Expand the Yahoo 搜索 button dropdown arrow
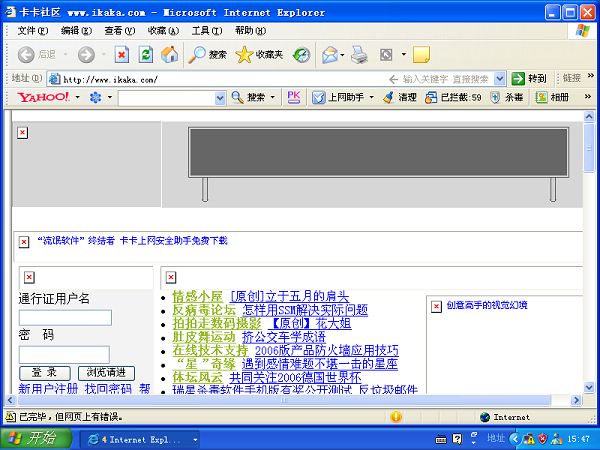 [x=273, y=97]
